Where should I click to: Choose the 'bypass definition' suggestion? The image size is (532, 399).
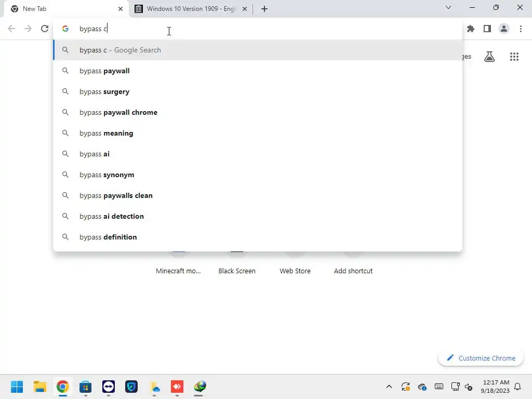(258, 237)
